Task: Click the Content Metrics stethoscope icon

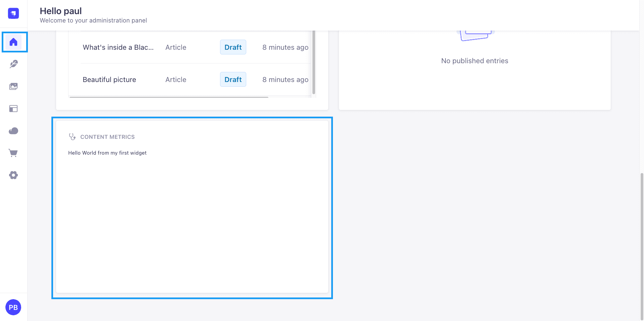Action: (x=72, y=137)
